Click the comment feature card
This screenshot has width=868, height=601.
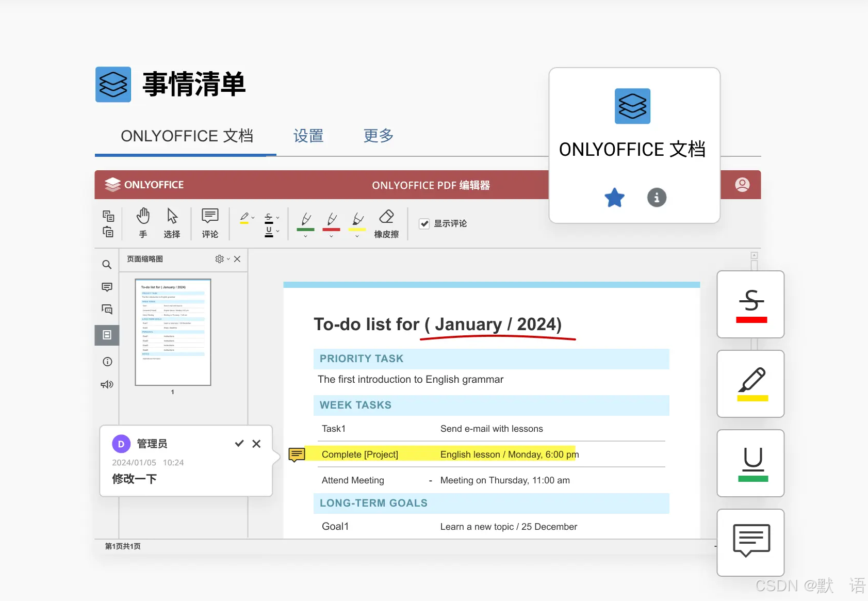(751, 543)
